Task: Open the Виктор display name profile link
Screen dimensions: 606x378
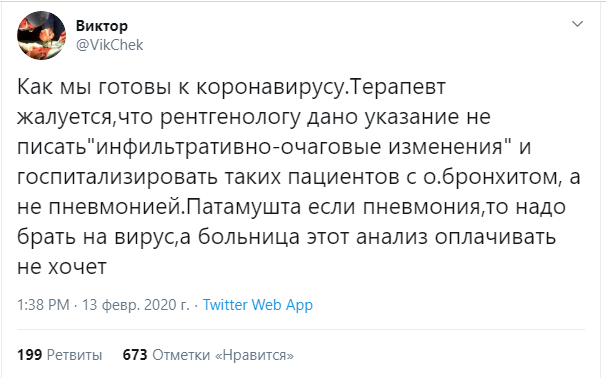Action: coord(102,26)
